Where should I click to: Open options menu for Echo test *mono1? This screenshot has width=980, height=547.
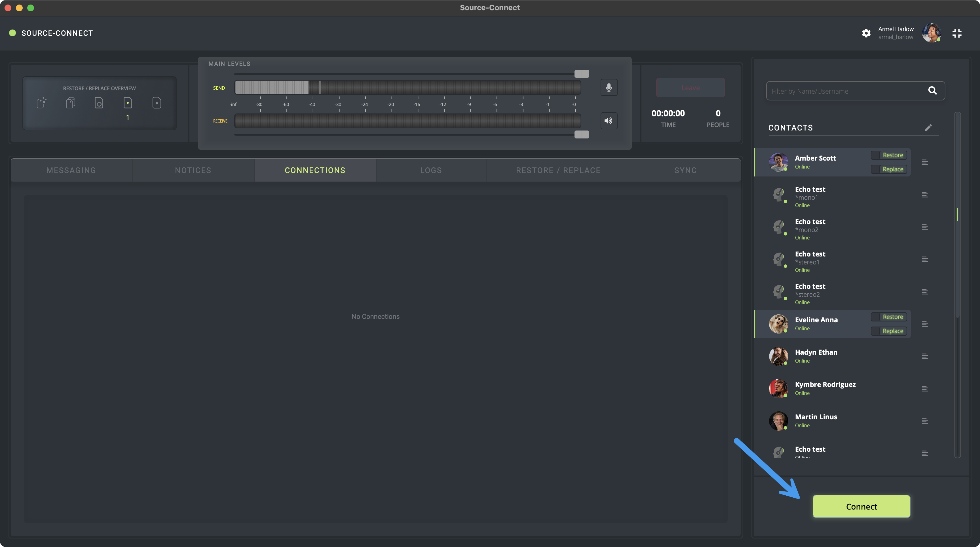point(925,195)
